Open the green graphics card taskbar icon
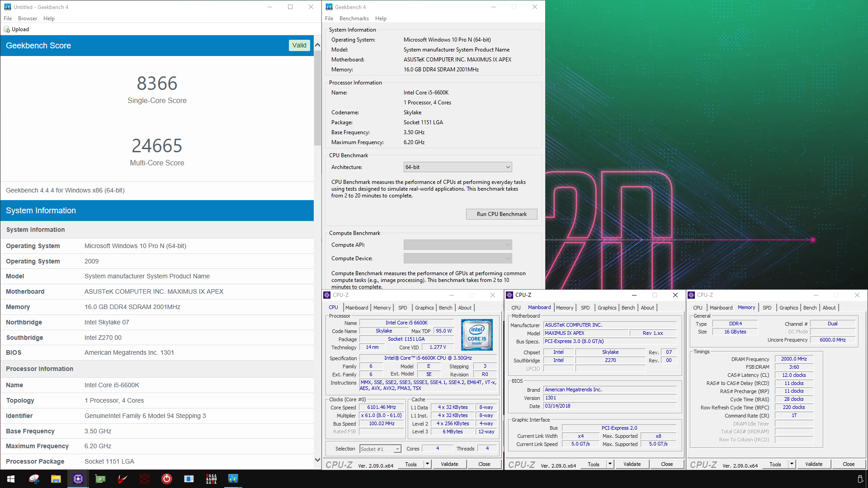The height and width of the screenshot is (488, 868). pyautogui.click(x=100, y=479)
